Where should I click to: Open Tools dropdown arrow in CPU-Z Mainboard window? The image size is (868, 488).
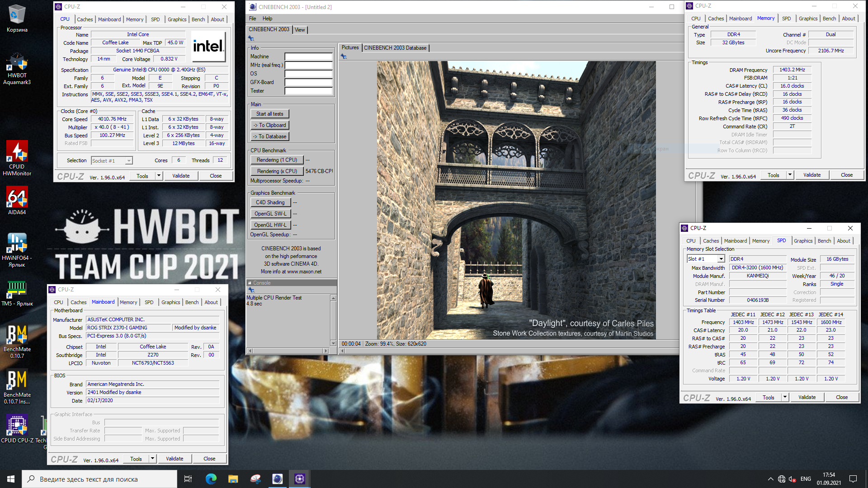(152, 459)
